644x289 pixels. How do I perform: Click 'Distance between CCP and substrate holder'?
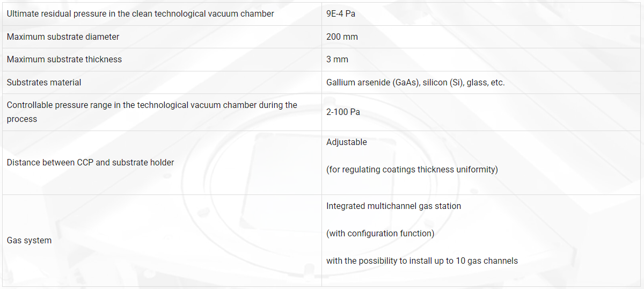coord(90,162)
